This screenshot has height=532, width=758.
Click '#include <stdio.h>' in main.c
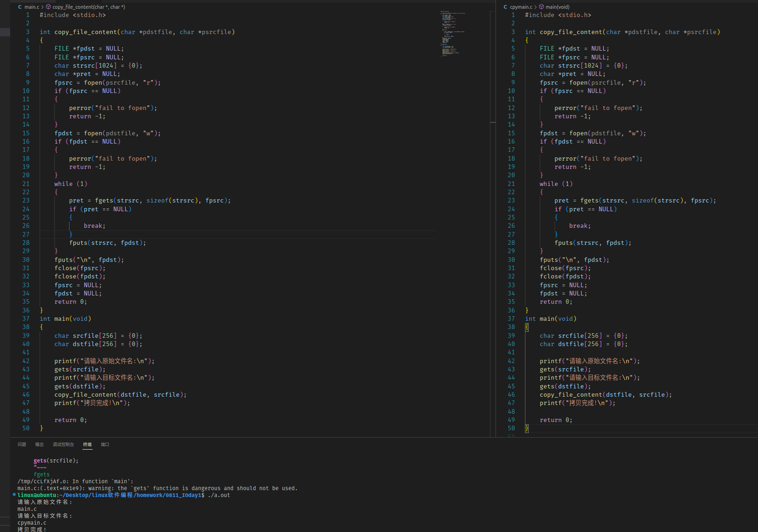point(73,15)
